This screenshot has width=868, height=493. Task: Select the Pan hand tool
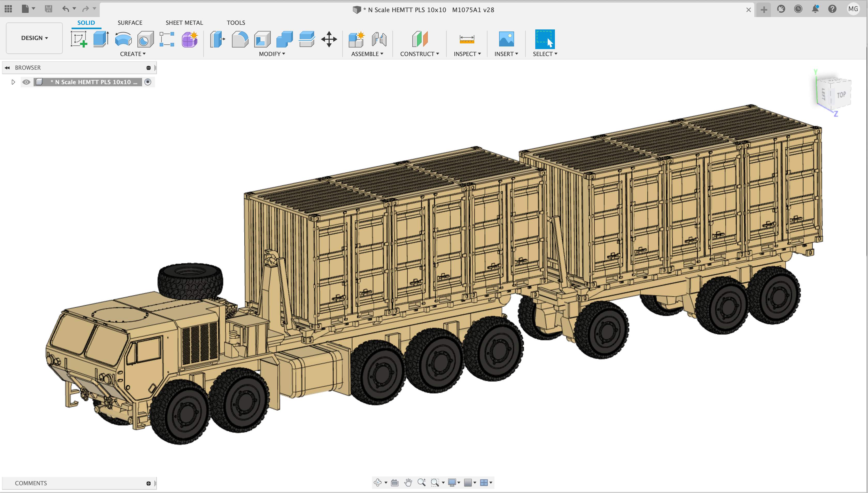pyautogui.click(x=408, y=482)
